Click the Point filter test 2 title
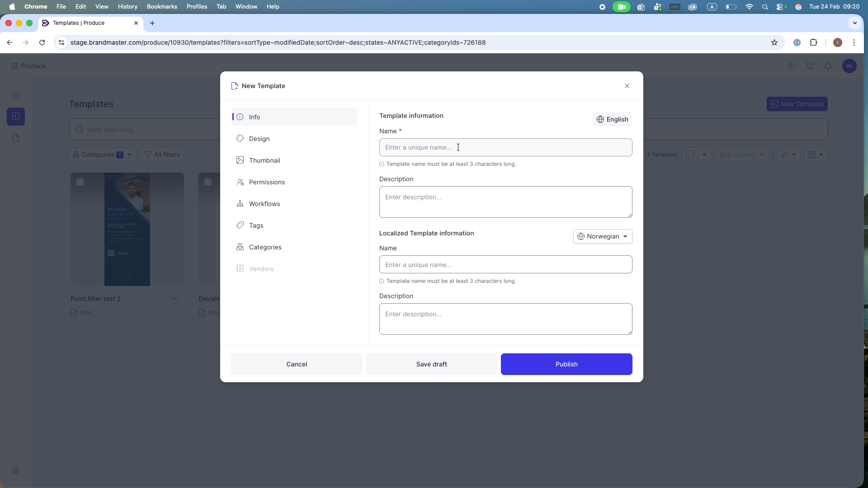 pyautogui.click(x=95, y=299)
